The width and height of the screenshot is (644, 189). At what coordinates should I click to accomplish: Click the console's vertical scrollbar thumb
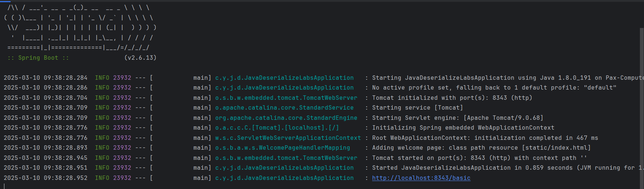coord(642,109)
